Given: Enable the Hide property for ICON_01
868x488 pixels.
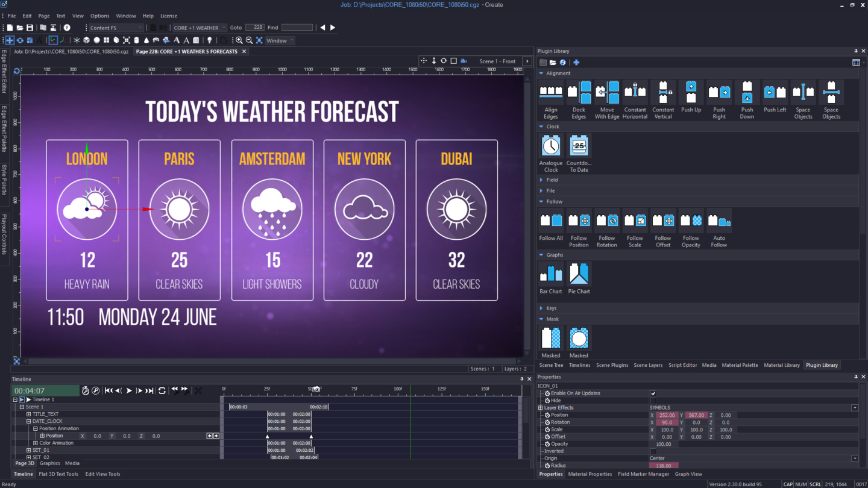Looking at the screenshot, I should [x=653, y=400].
